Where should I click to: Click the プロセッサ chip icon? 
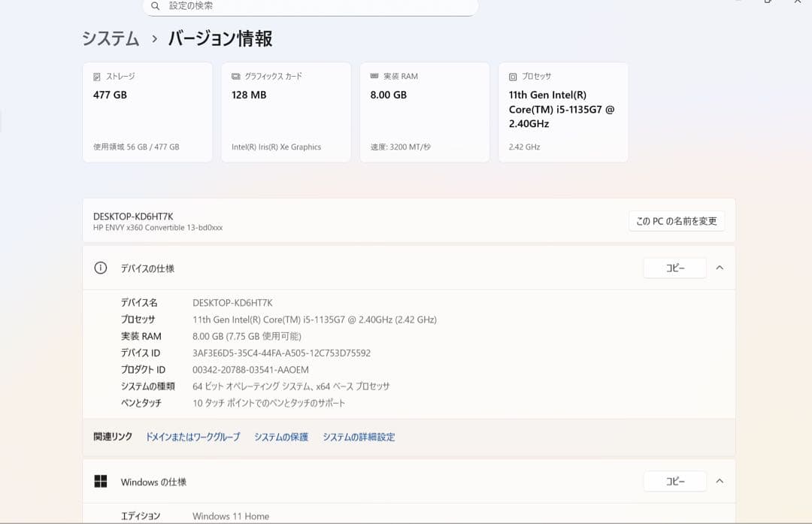point(513,77)
